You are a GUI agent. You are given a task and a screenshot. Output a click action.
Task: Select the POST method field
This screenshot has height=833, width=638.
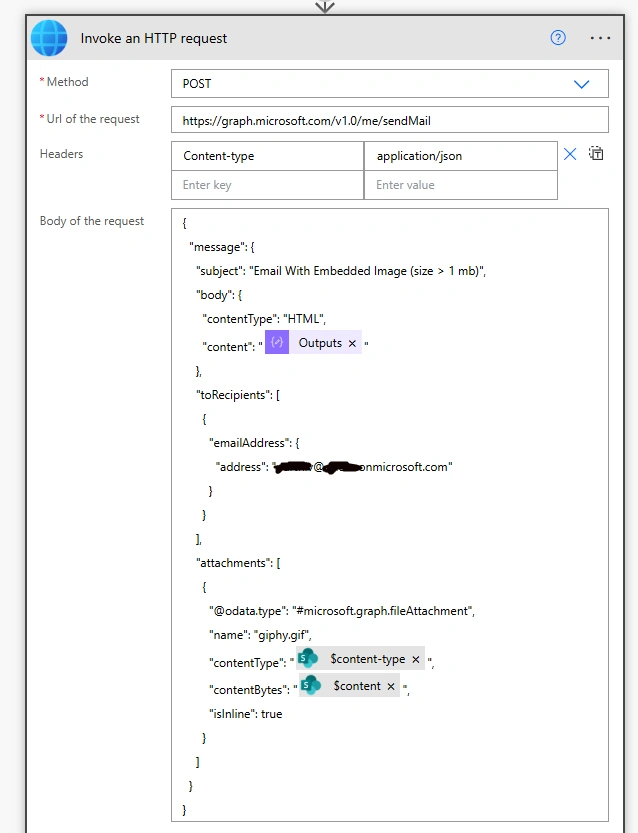pyautogui.click(x=389, y=83)
